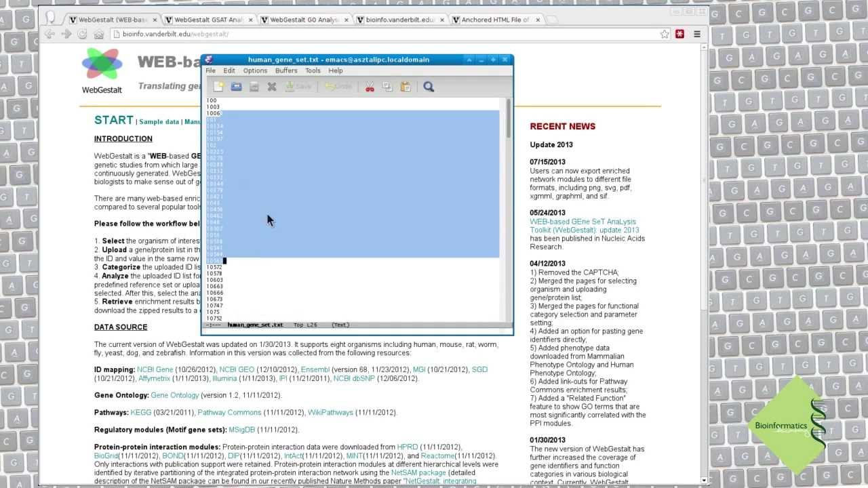The image size is (868, 488).
Task: Click the Save button in emacs toolbar
Action: [x=298, y=87]
